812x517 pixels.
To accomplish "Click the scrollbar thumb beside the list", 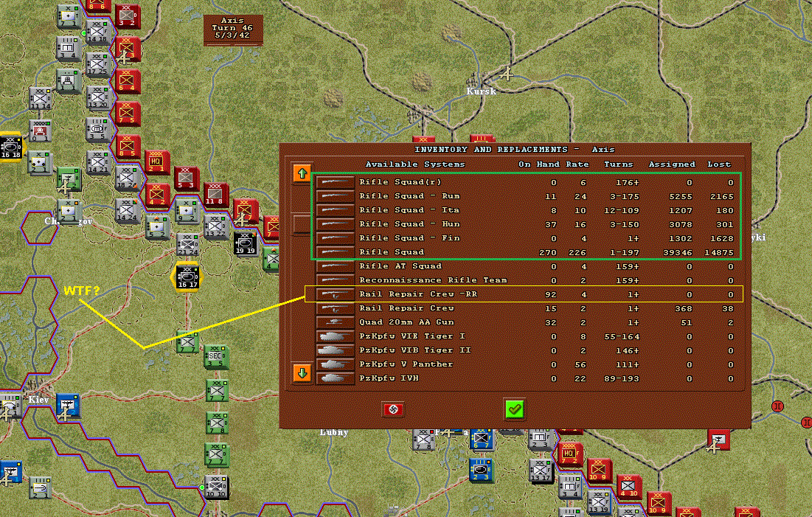I will pyautogui.click(x=302, y=224).
